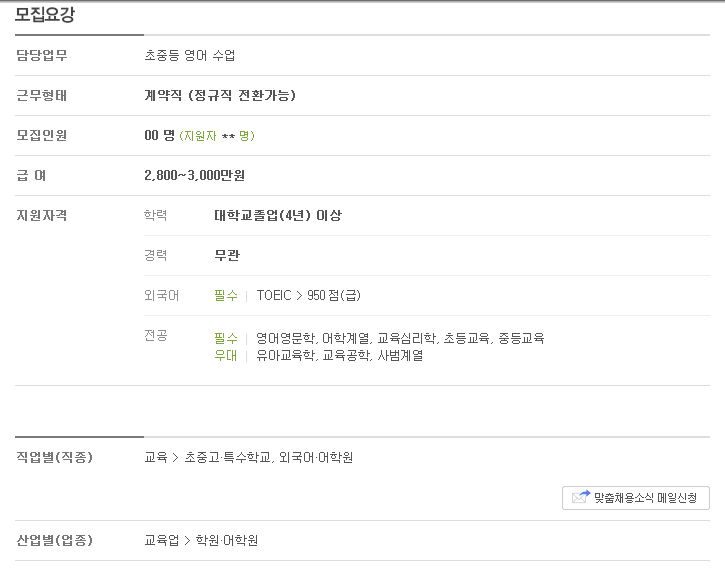725x574 pixels.
Task: Select the 모집요강 section heading
Action: pos(45,14)
